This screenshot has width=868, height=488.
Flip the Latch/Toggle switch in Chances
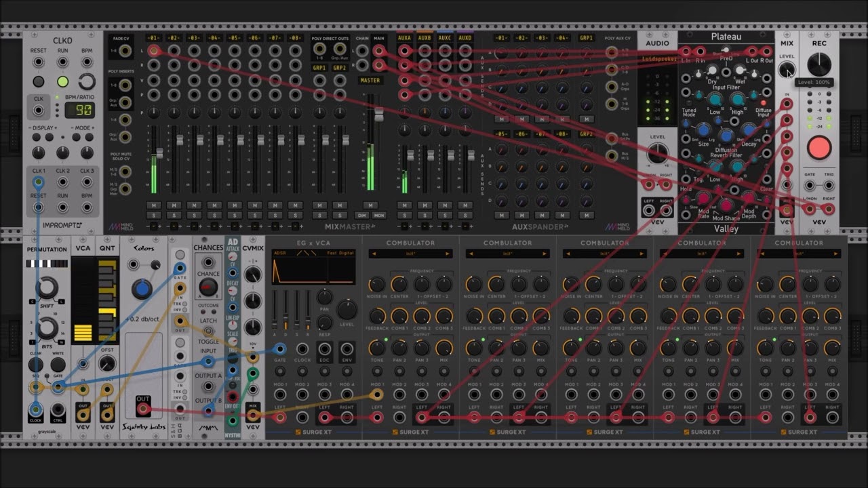(x=208, y=331)
